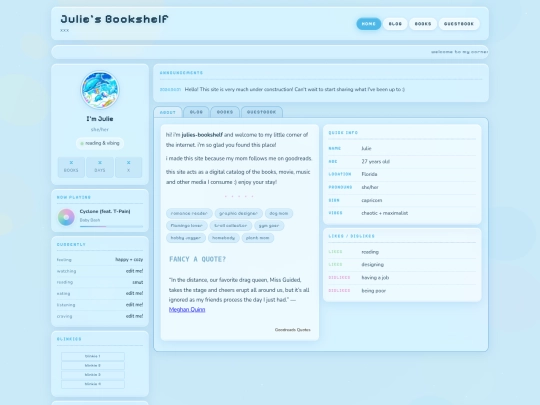Click the song title Cyclone (feat. T-Pain)

pyautogui.click(x=105, y=211)
